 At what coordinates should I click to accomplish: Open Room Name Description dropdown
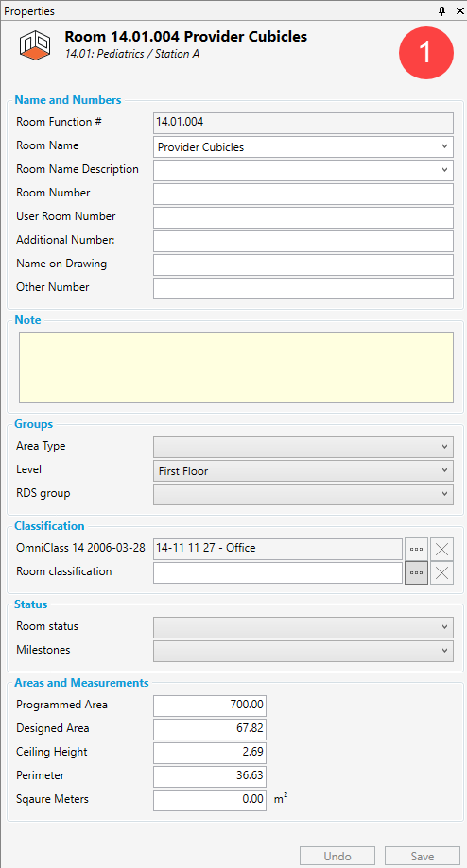[303, 170]
